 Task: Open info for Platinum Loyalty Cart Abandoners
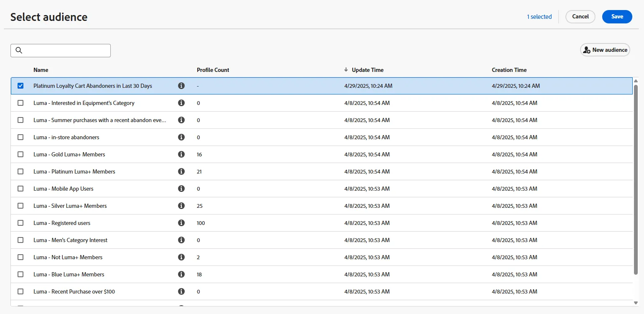tap(181, 86)
